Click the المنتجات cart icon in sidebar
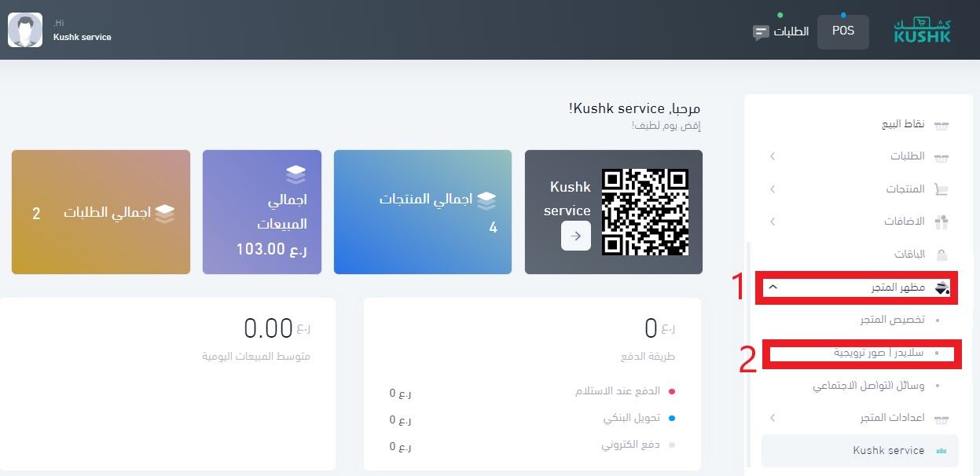Screen dimensions: 980x476 [941, 189]
